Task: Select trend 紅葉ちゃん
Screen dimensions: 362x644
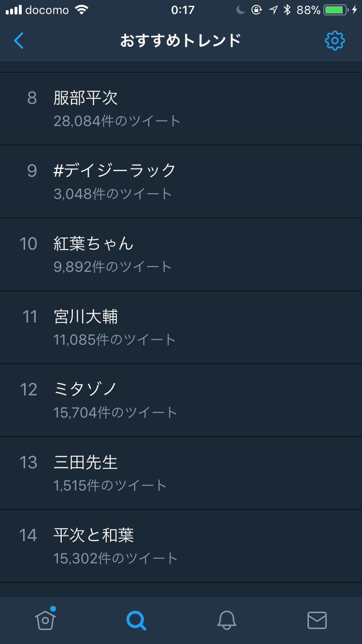Action: [94, 244]
